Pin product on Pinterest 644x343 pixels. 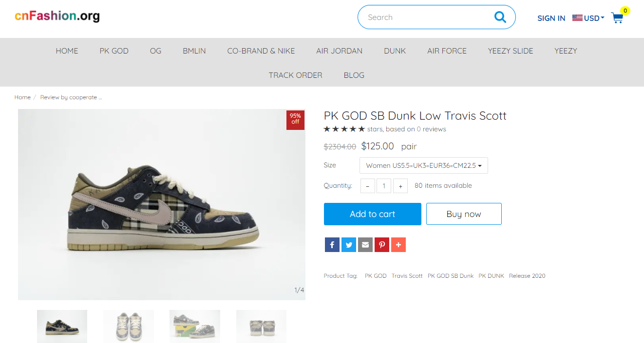pos(381,245)
